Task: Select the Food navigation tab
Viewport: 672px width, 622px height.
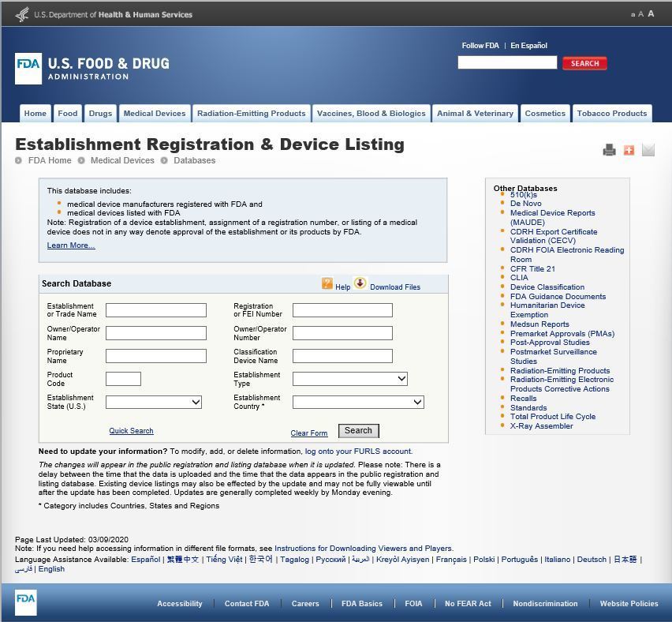Action: (67, 113)
